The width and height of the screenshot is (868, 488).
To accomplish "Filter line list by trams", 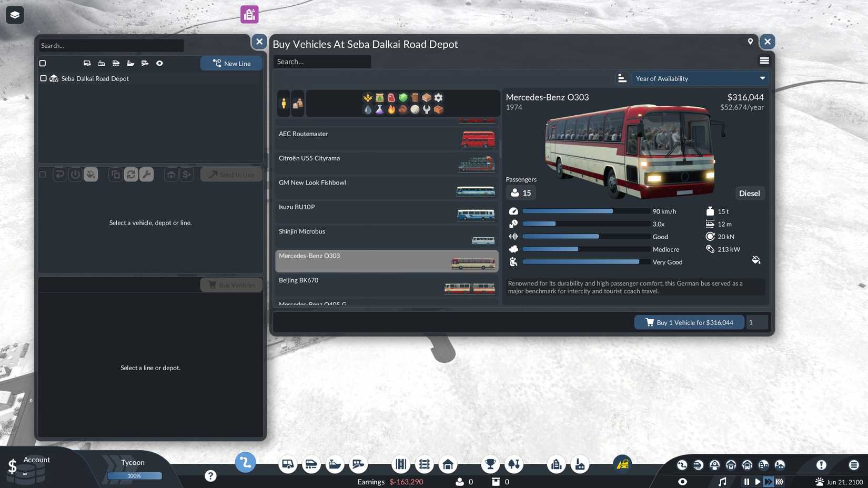I will coord(102,63).
